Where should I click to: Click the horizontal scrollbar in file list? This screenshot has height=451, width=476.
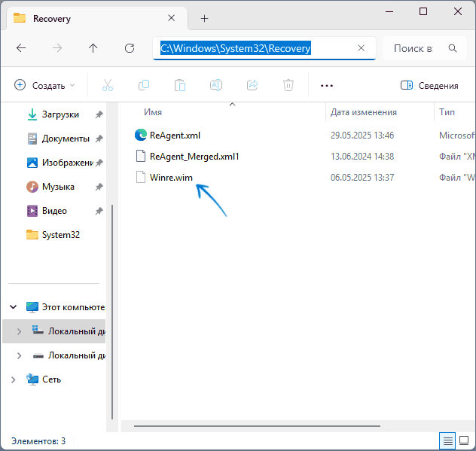257,426
